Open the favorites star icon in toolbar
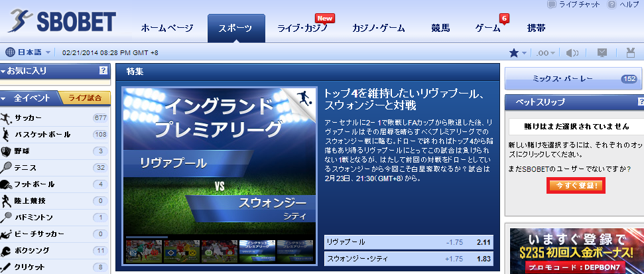644x274 pixels. (x=514, y=52)
